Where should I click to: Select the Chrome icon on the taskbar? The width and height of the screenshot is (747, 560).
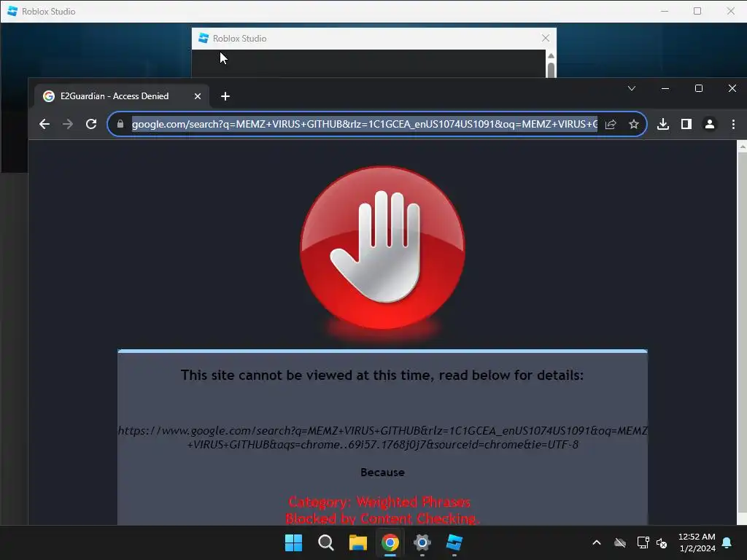pyautogui.click(x=390, y=542)
